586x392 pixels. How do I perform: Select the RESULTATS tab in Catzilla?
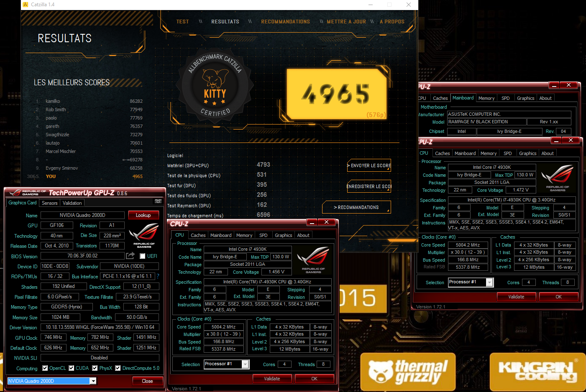coord(225,22)
